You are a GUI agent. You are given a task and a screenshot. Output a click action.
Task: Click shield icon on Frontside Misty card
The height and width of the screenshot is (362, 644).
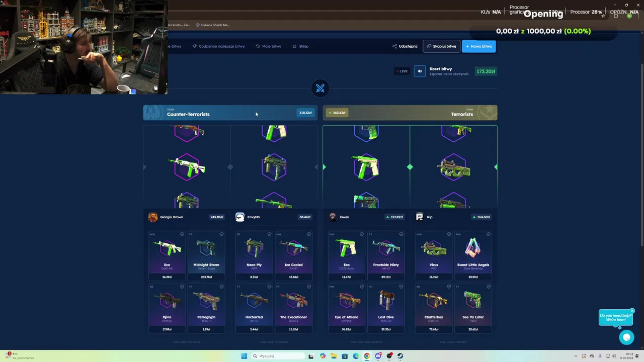pyautogui.click(x=401, y=234)
